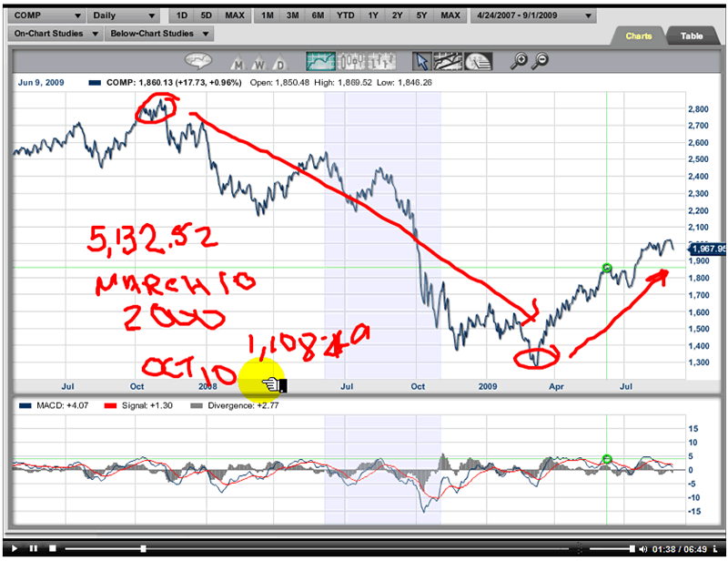Mute the video with the speaker icon
The image size is (728, 561).
pos(643,549)
